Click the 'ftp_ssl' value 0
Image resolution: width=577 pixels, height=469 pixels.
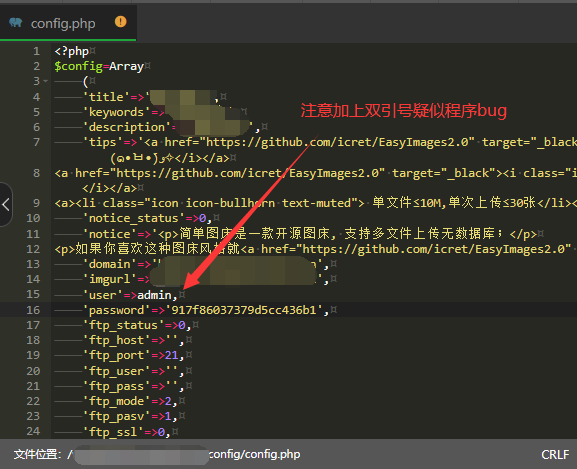[x=161, y=431]
